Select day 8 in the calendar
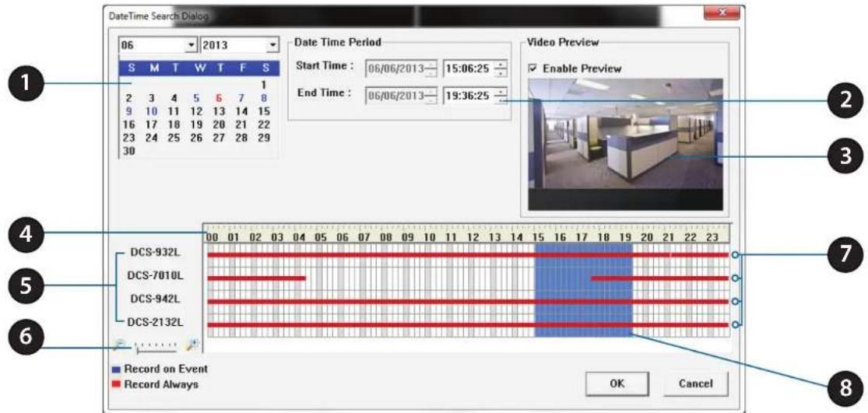868x413 pixels. coord(264,98)
